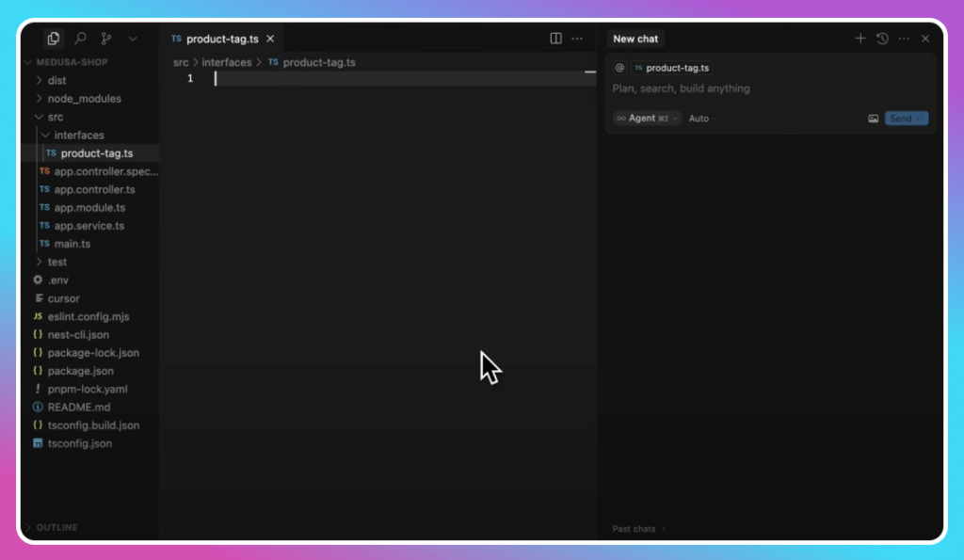Open Source Control from the activity bar
Viewport: 964px width, 560px height.
pyautogui.click(x=105, y=39)
